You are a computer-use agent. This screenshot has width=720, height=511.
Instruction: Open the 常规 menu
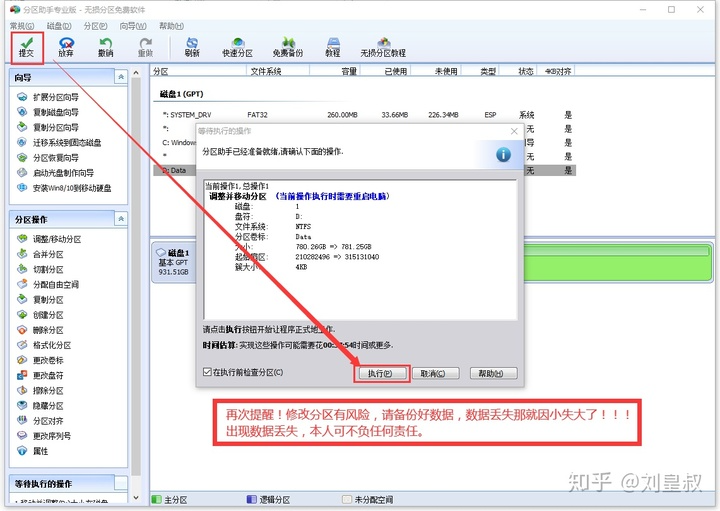pyautogui.click(x=22, y=26)
